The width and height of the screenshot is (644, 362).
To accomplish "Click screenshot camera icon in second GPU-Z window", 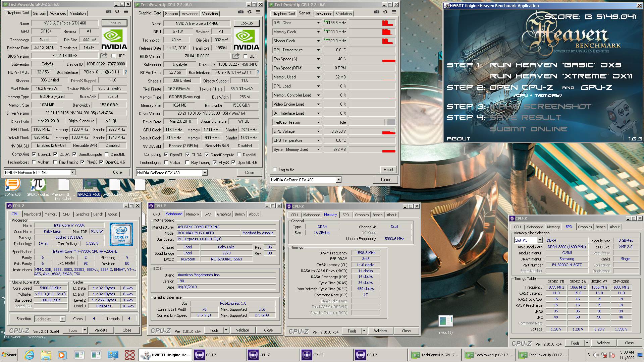I will [241, 12].
